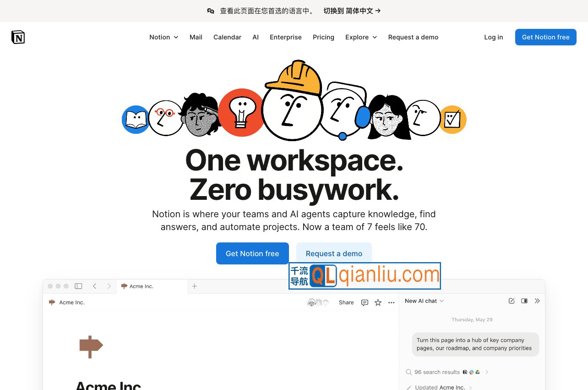Click the Notion logo in the header

[x=18, y=37]
